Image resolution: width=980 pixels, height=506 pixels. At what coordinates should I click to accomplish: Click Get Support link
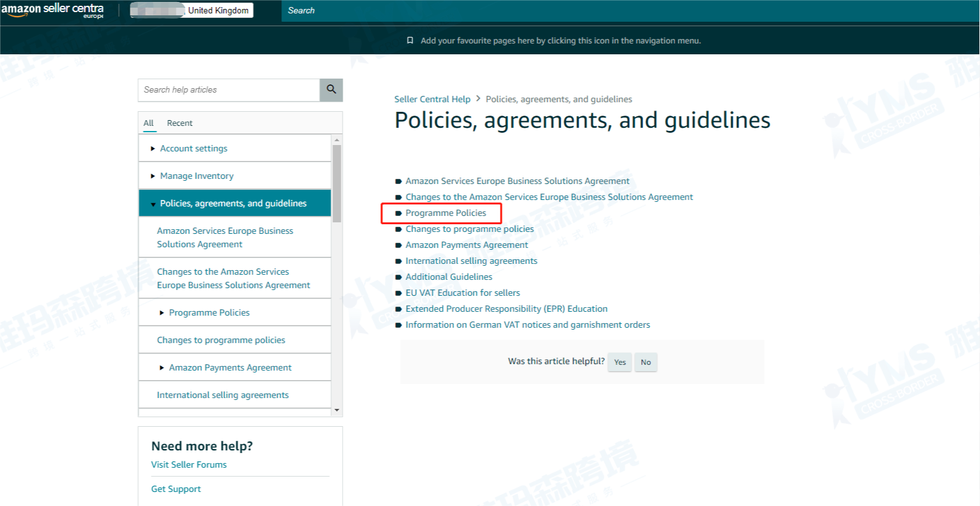point(176,489)
